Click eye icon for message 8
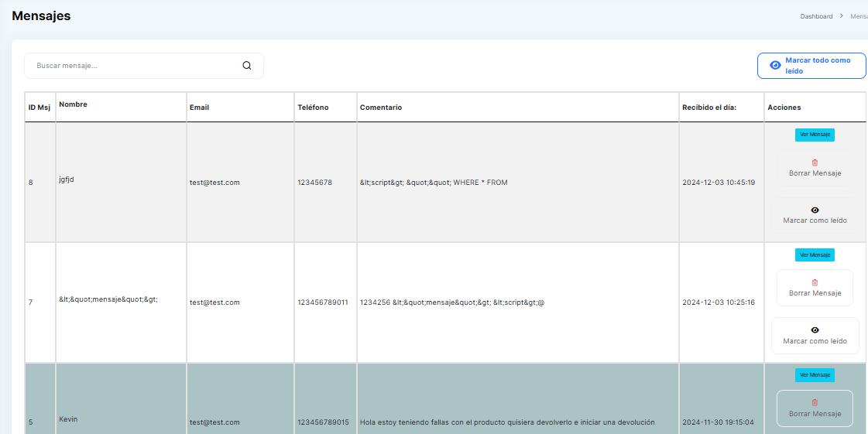The image size is (868, 434). click(x=815, y=210)
